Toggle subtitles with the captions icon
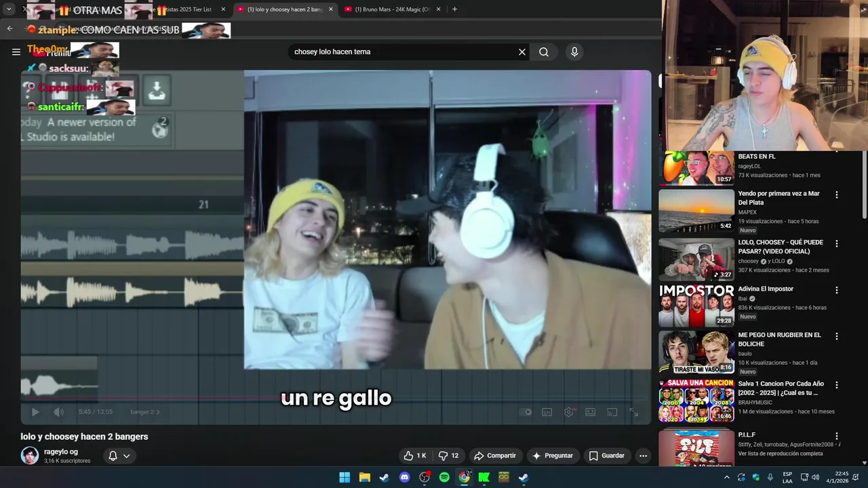 tap(547, 411)
